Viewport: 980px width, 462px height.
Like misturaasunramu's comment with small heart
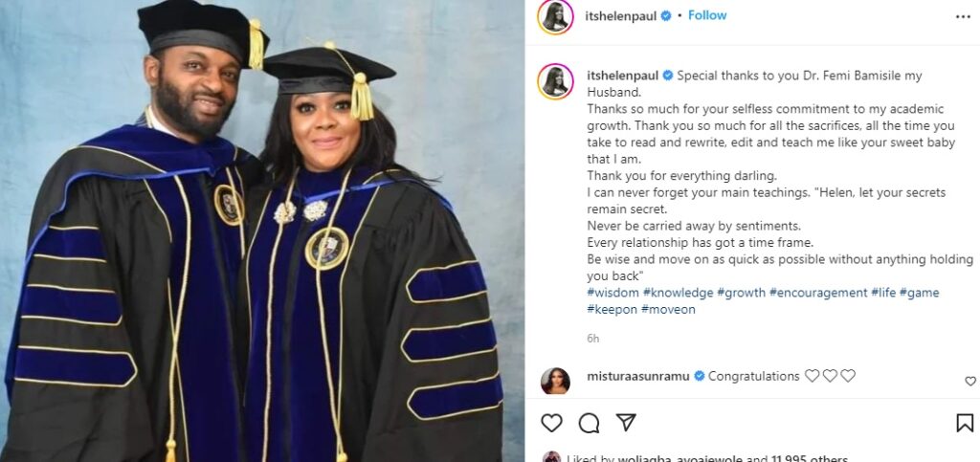pyautogui.click(x=970, y=381)
